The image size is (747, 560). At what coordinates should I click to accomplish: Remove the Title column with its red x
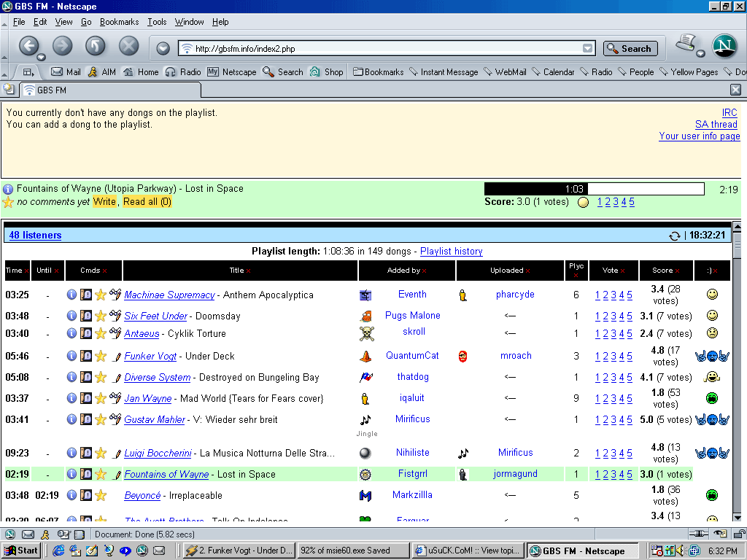(x=248, y=271)
